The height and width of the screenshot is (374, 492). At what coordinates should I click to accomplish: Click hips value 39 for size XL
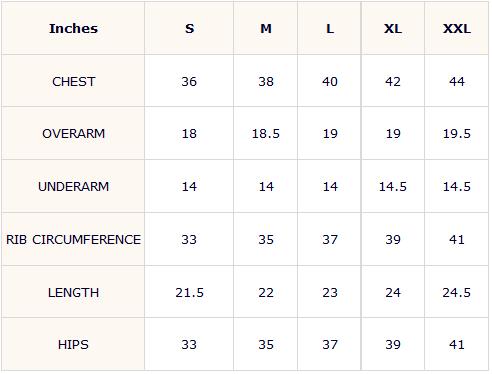(393, 345)
